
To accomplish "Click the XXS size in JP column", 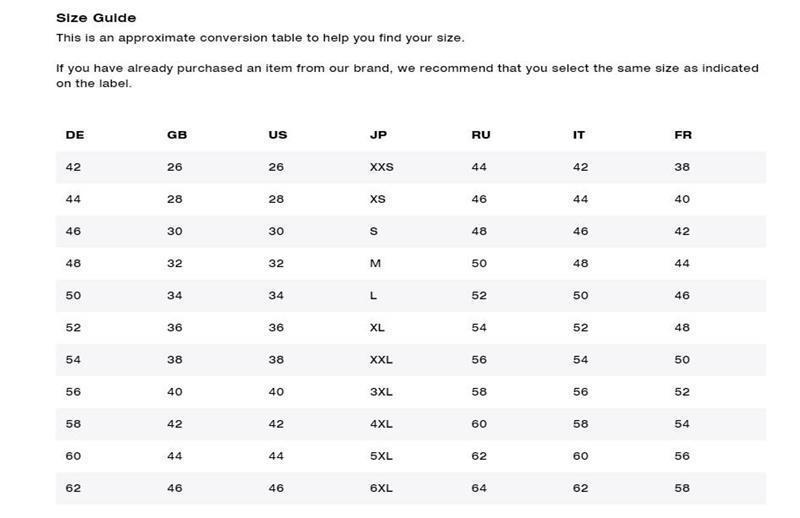I will tap(382, 167).
